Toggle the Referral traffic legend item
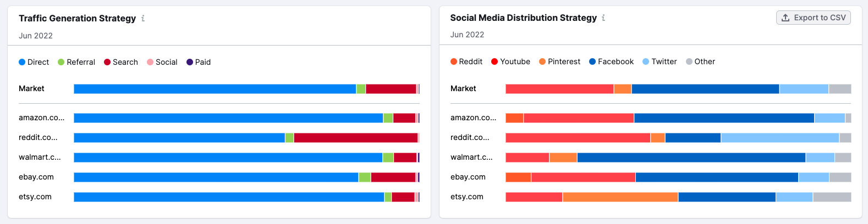 (x=76, y=62)
